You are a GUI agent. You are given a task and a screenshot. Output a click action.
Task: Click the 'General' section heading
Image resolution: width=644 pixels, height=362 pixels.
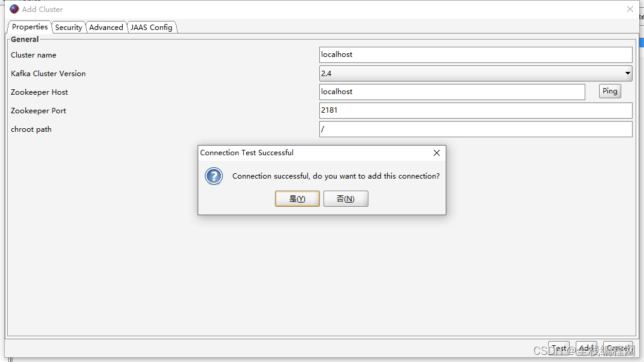coord(25,39)
